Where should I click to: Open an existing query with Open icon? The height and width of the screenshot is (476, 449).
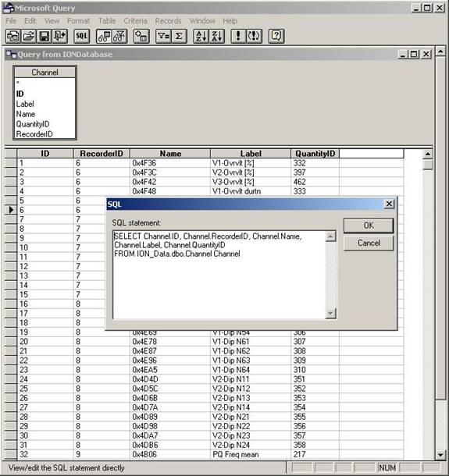coord(29,36)
